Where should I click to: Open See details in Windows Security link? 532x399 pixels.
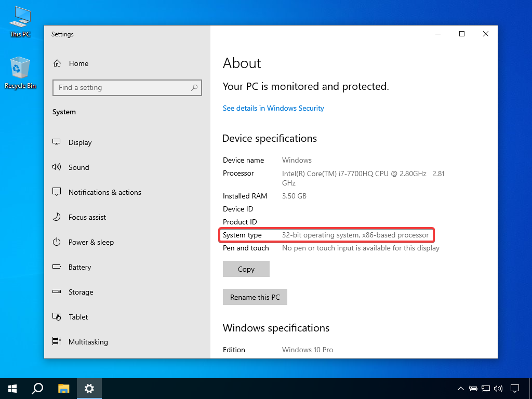pyautogui.click(x=273, y=108)
